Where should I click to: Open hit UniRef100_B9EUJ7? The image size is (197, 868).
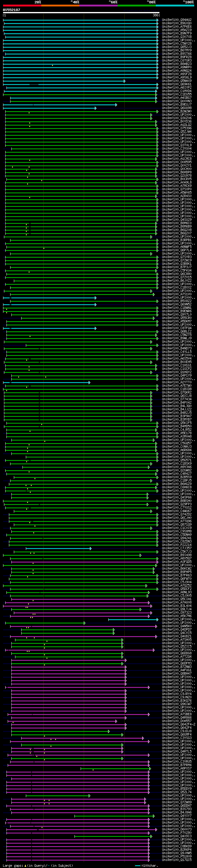[x=177, y=104]
